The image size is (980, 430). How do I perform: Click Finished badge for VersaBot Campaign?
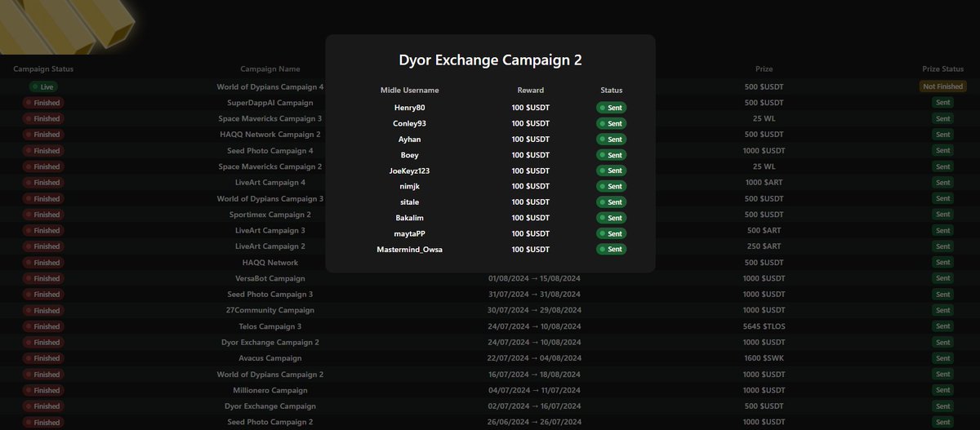click(x=43, y=278)
